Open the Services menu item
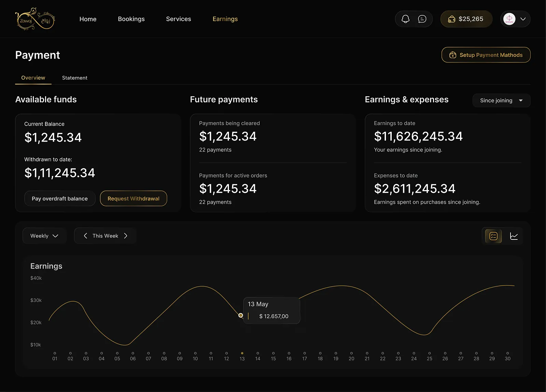The width and height of the screenshot is (546, 392). click(x=178, y=19)
